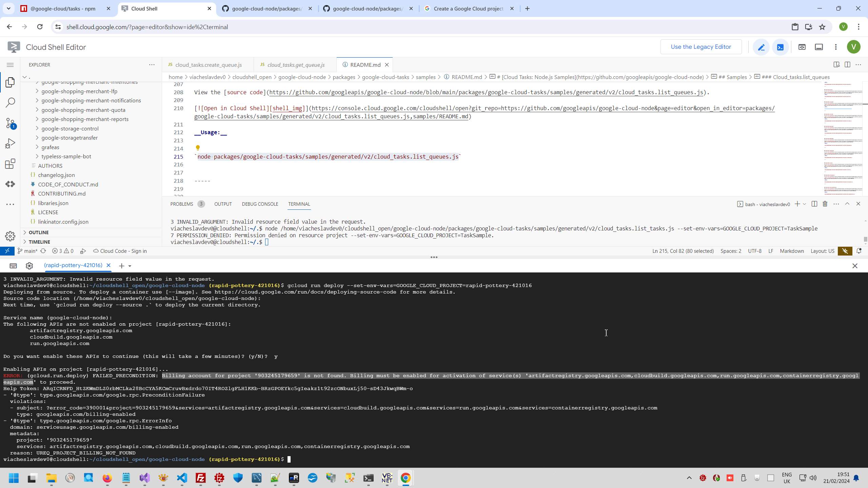Open new terminal session dropdown arrow
Screen dimensions: 868x488
(x=130, y=266)
